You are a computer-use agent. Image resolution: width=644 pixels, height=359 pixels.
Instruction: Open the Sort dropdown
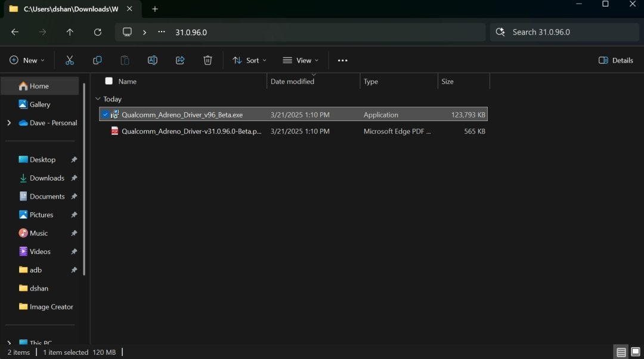tap(249, 60)
